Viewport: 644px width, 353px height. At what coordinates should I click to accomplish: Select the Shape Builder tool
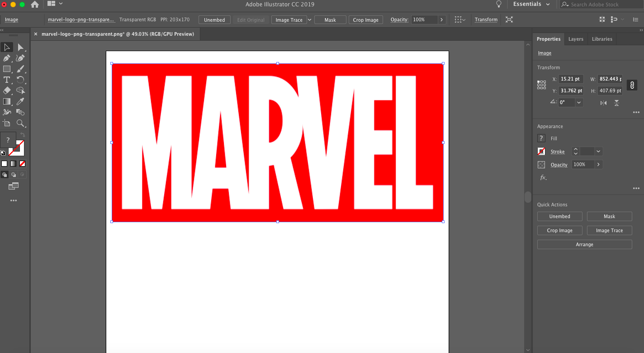coord(20,91)
